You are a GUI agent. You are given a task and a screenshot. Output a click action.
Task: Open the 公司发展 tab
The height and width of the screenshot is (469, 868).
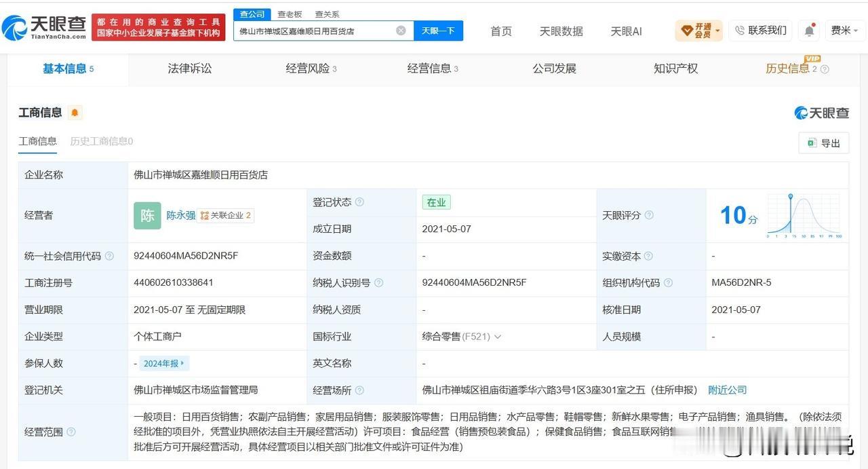[x=554, y=69]
